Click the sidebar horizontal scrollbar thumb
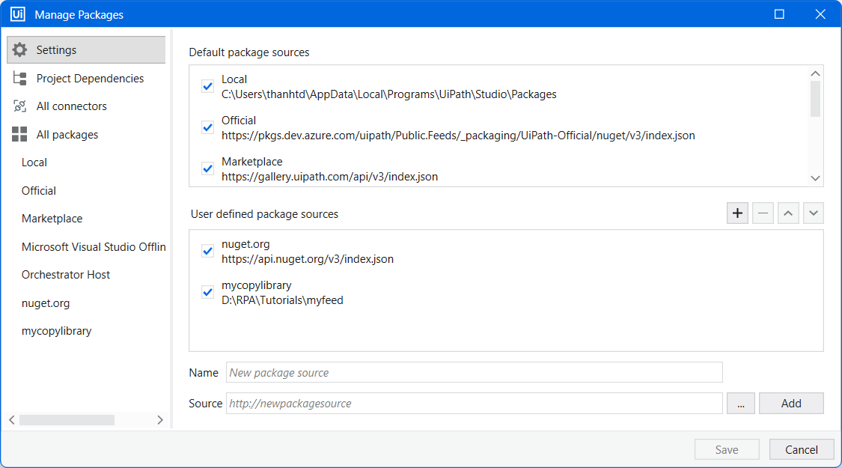Viewport: 842px width, 468px height. point(67,420)
